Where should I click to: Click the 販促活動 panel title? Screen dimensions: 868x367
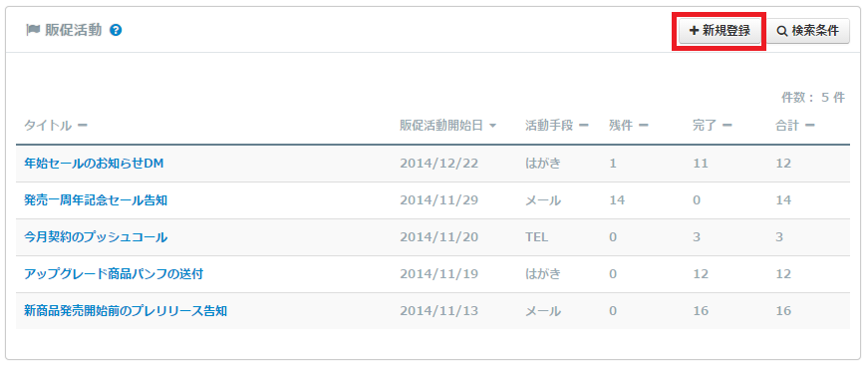point(74,30)
